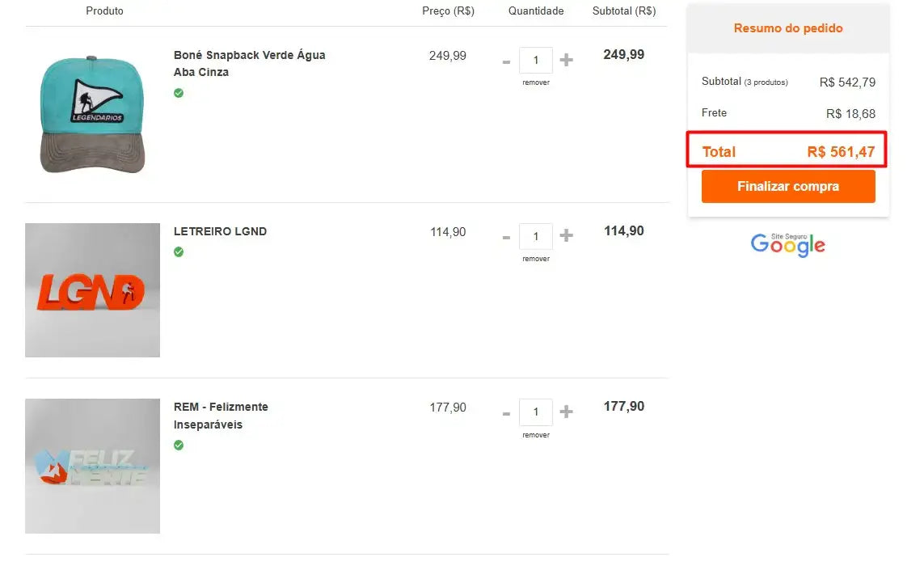Viewport: 924px width, 566px height.
Task: Decrease quantity of Boné Snapback Verde Água
Action: point(505,60)
